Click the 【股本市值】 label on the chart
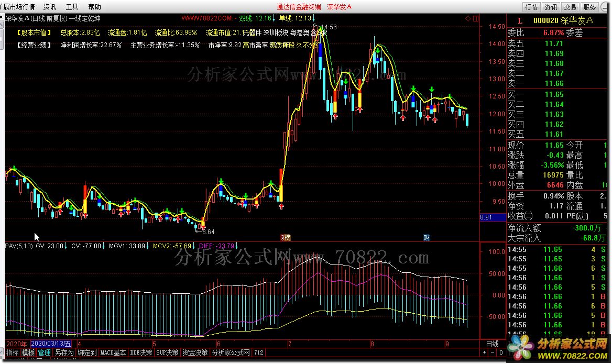 (34, 33)
